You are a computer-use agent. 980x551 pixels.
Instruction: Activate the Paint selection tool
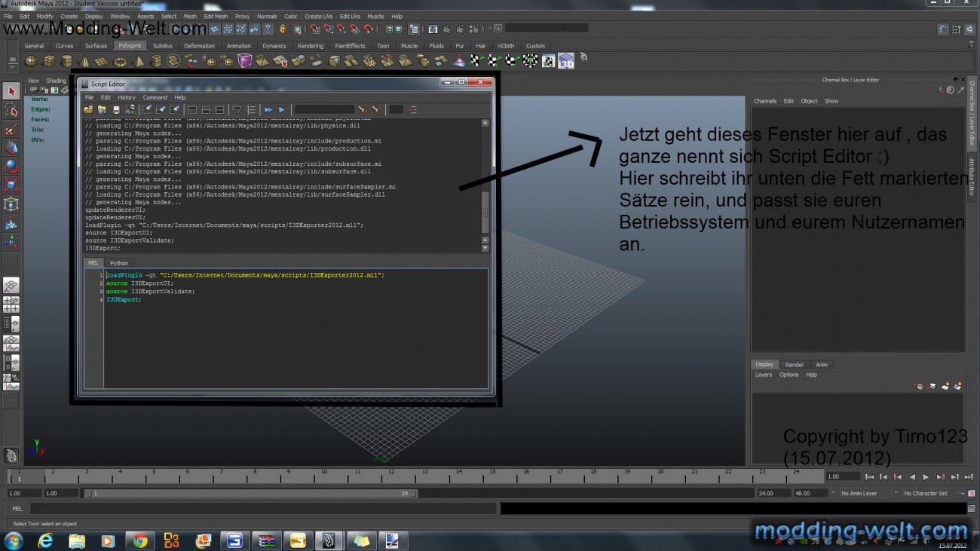click(x=11, y=129)
